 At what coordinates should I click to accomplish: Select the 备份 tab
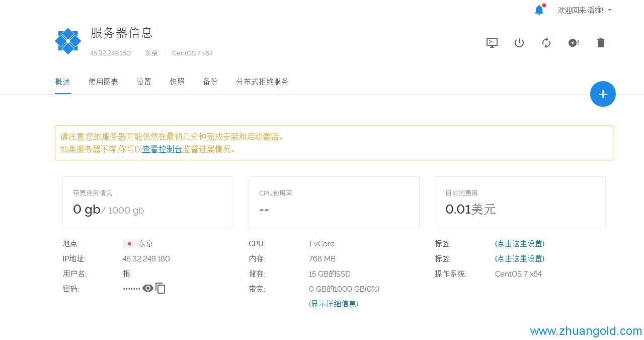pyautogui.click(x=210, y=82)
